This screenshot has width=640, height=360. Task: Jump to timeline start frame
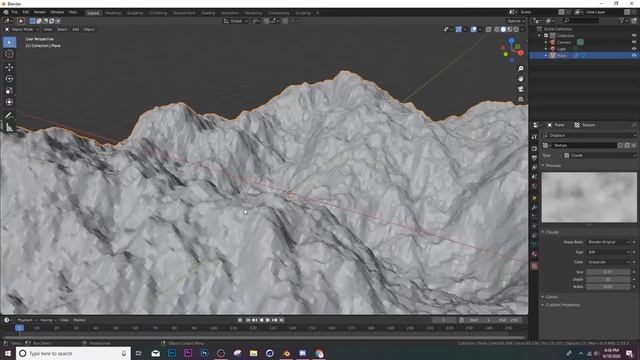pyautogui.click(x=248, y=320)
